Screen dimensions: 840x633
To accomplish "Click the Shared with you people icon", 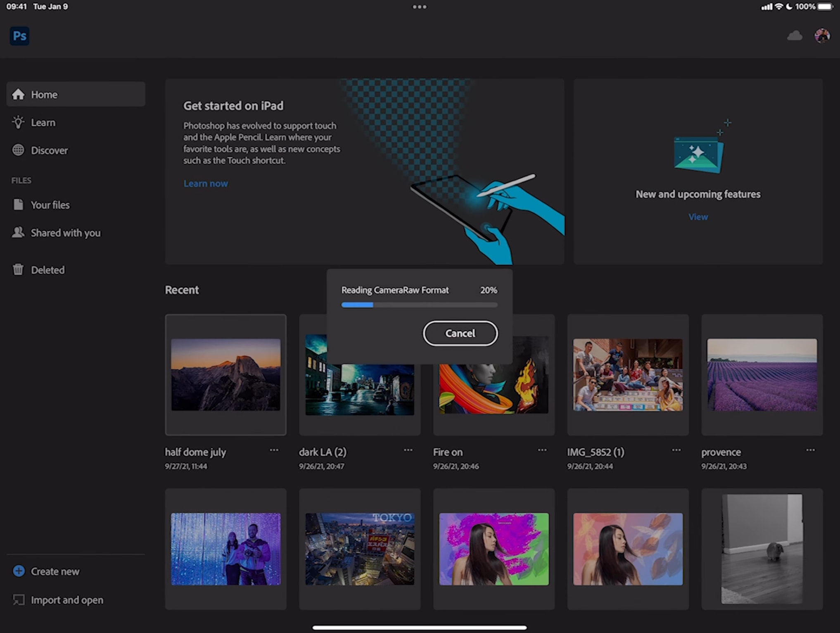I will [x=18, y=233].
